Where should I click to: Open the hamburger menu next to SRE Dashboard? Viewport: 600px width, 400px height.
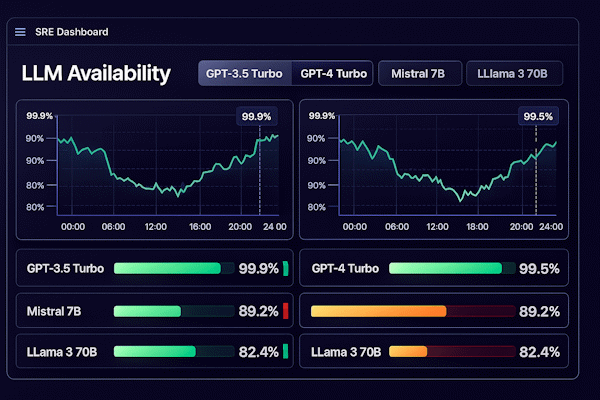(x=20, y=32)
